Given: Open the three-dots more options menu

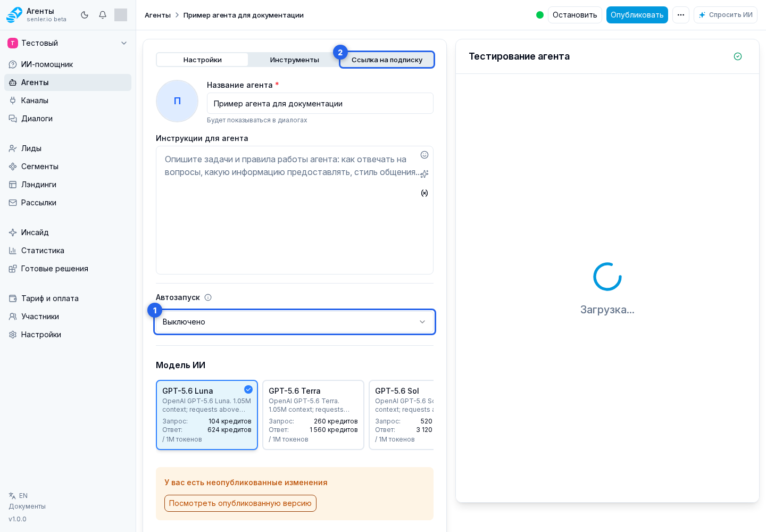Looking at the screenshot, I should 681,15.
